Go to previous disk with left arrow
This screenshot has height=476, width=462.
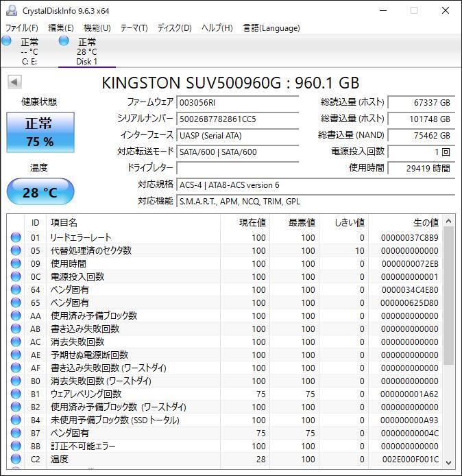tap(14, 82)
